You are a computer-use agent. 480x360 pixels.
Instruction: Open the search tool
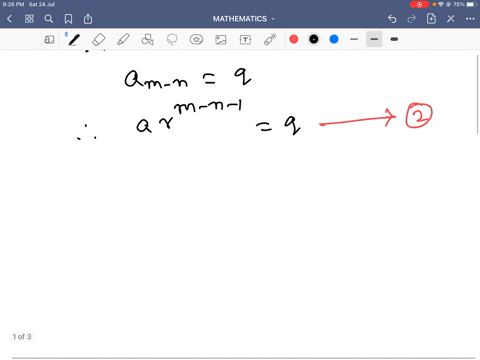(x=49, y=19)
